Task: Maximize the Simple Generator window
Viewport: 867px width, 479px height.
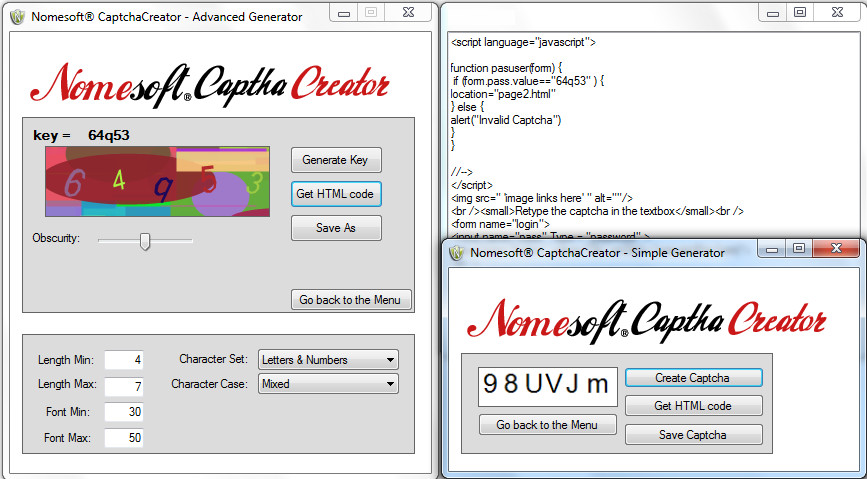Action: (799, 249)
